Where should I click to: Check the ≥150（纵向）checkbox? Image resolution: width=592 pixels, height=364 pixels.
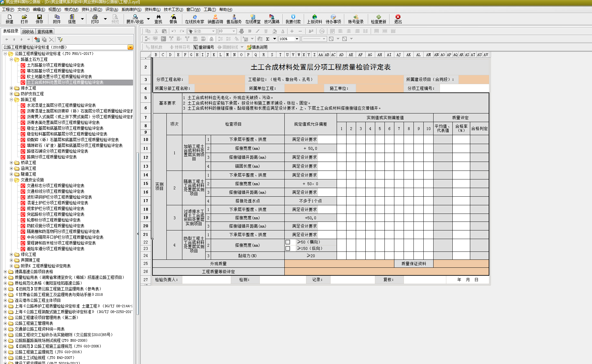(x=288, y=248)
